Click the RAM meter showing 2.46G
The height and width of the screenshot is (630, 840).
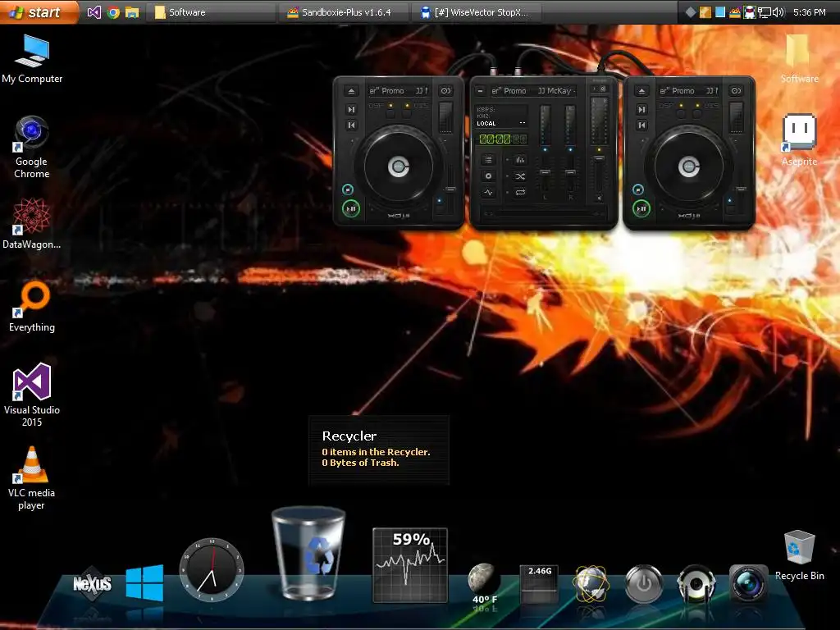[x=540, y=584]
